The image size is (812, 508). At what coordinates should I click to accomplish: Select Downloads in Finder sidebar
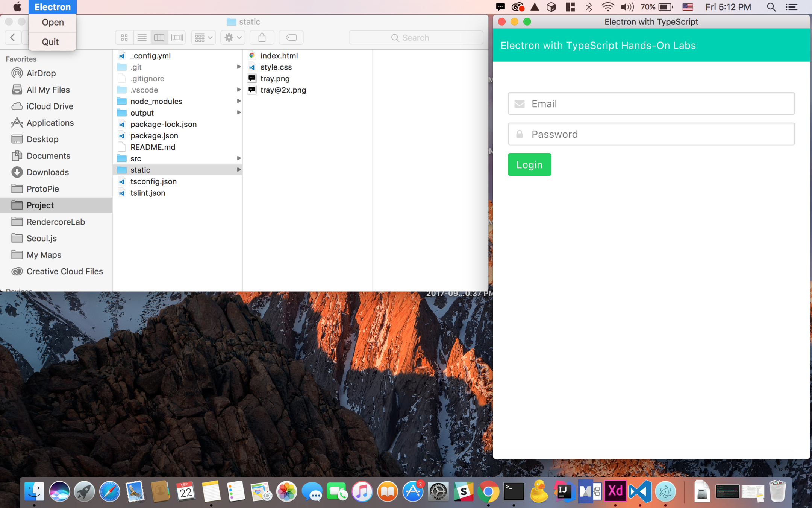pos(47,172)
